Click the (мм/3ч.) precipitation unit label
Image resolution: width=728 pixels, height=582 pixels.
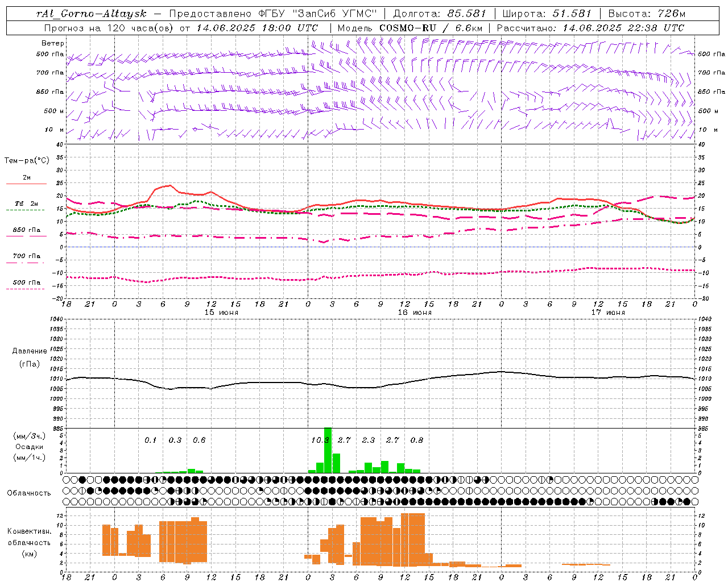pyautogui.click(x=29, y=436)
